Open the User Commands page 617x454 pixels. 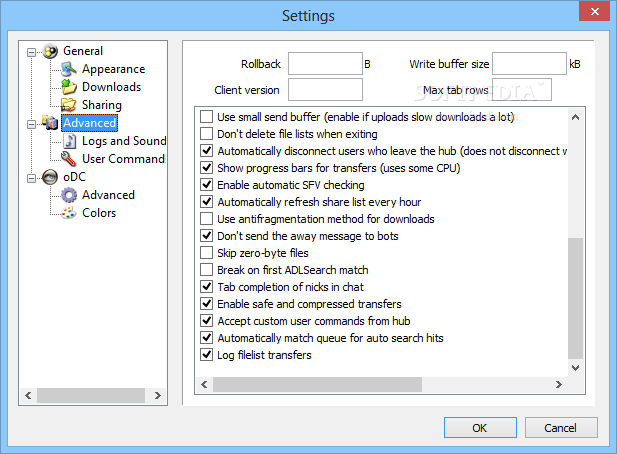click(124, 159)
